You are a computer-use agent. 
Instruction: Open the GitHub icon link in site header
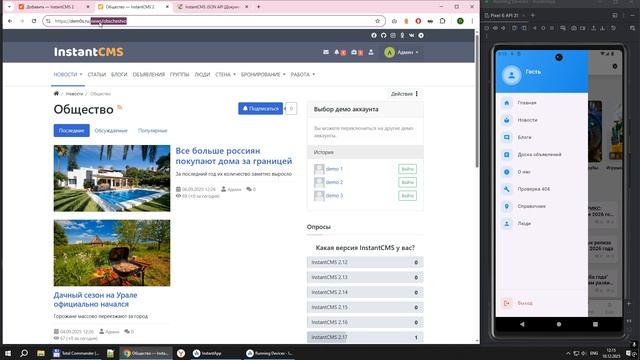point(383,36)
